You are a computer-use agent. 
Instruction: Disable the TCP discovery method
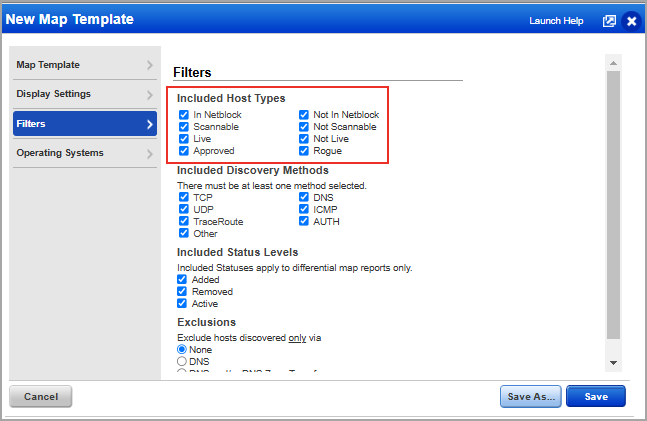click(184, 197)
